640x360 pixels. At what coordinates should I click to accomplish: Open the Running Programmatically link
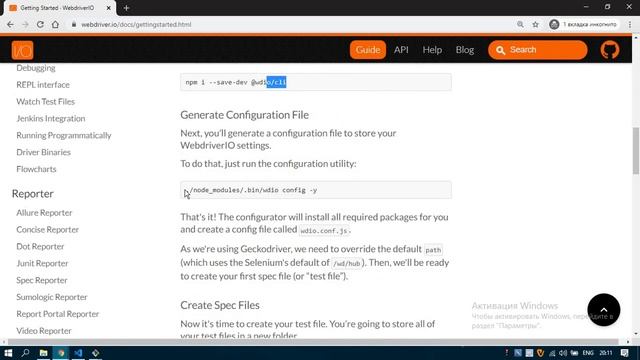(x=64, y=135)
